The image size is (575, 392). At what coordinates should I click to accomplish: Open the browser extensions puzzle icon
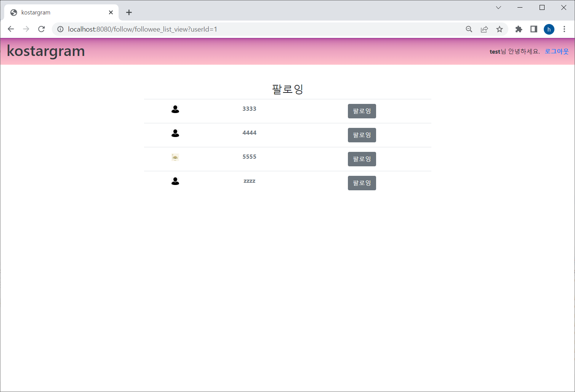[519, 29]
